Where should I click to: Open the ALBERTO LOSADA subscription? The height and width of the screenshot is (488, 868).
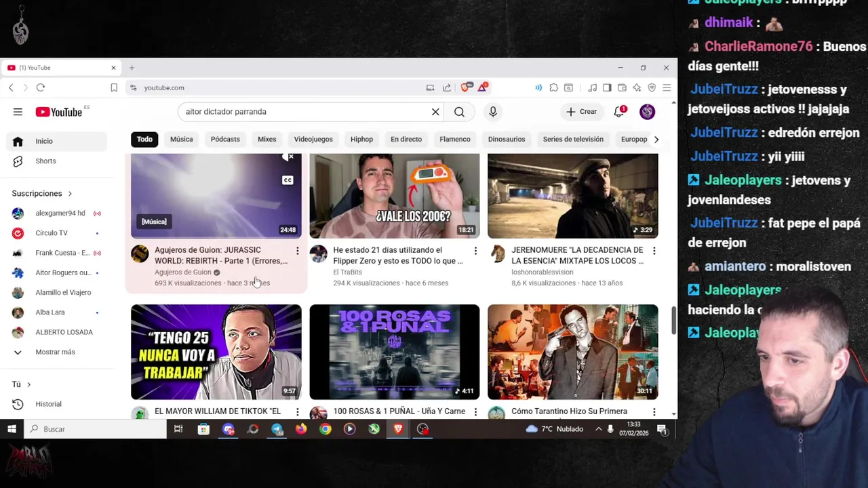[x=57, y=332]
